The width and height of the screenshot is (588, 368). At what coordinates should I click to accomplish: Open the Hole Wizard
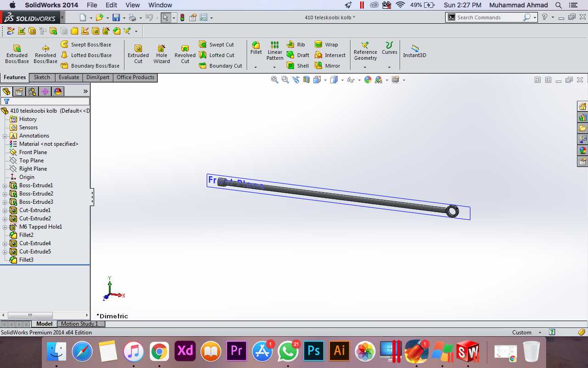click(x=162, y=54)
